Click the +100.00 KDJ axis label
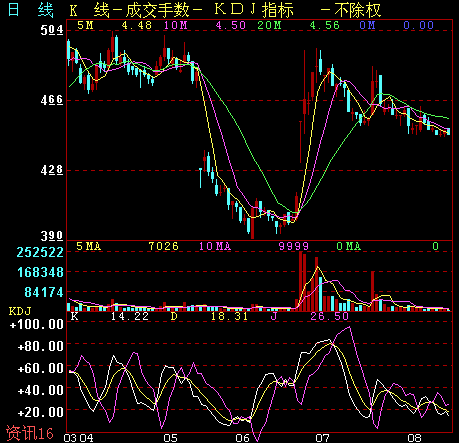This screenshot has height=443, width=459. point(37,324)
